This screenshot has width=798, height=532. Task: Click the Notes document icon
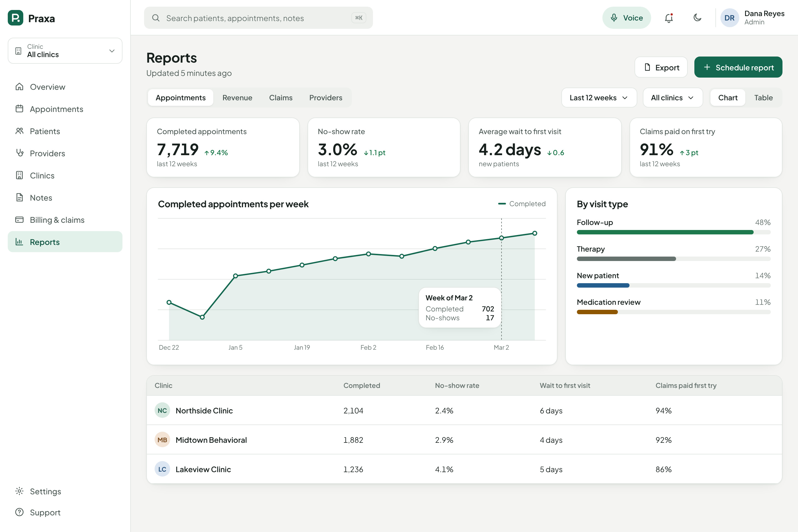pyautogui.click(x=19, y=198)
